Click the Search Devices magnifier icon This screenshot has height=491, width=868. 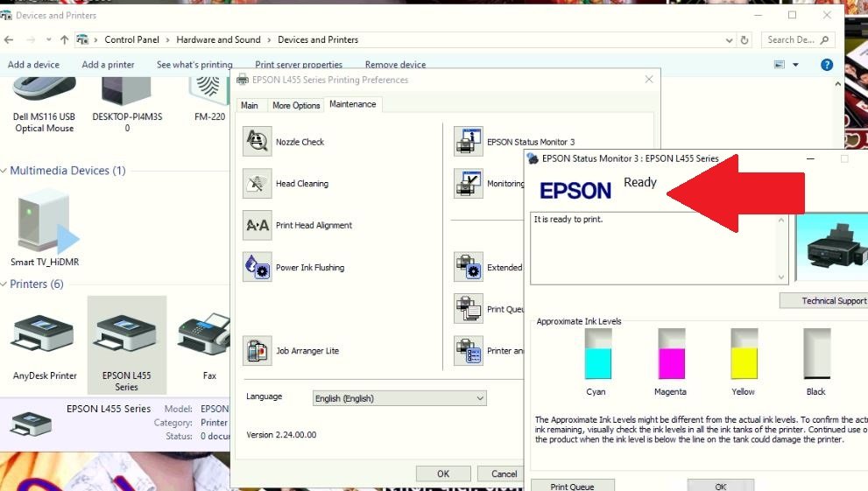824,39
